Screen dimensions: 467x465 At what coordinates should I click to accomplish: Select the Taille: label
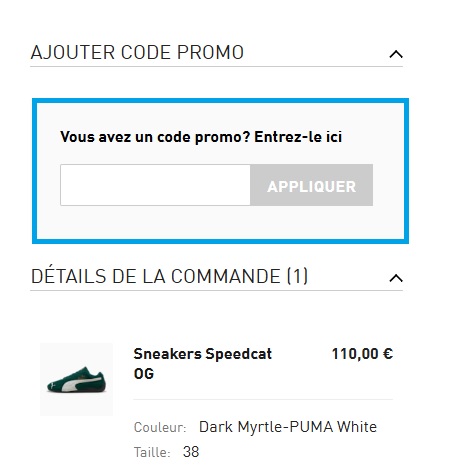(x=152, y=453)
